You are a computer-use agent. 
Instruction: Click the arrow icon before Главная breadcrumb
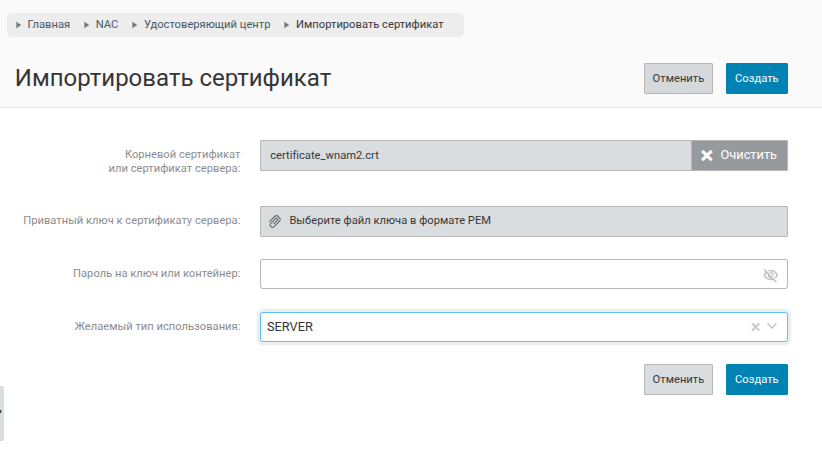click(19, 24)
